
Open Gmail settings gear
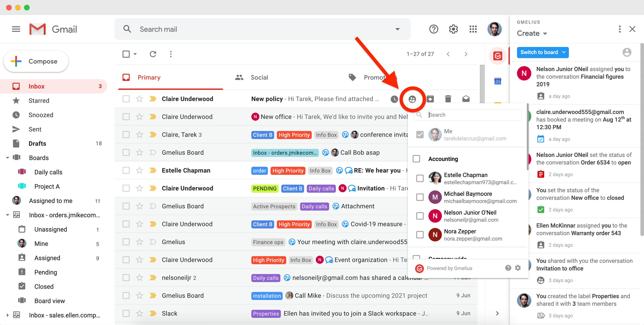pyautogui.click(x=453, y=29)
